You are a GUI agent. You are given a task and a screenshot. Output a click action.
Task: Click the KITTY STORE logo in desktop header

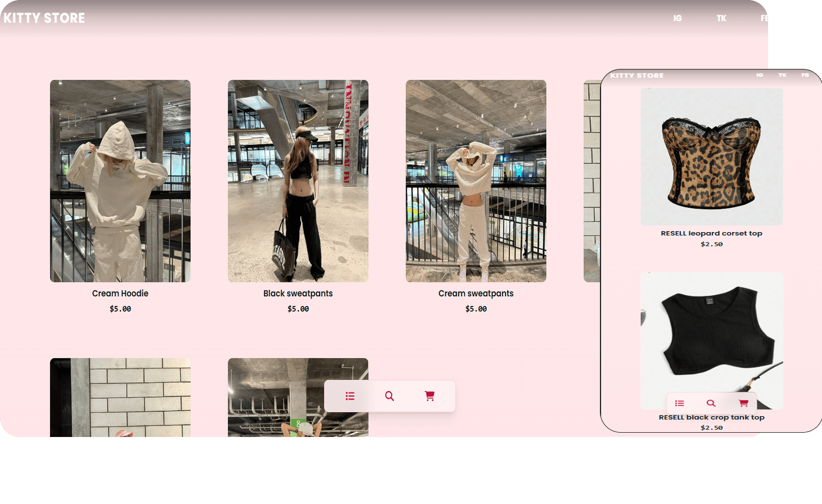click(x=44, y=18)
